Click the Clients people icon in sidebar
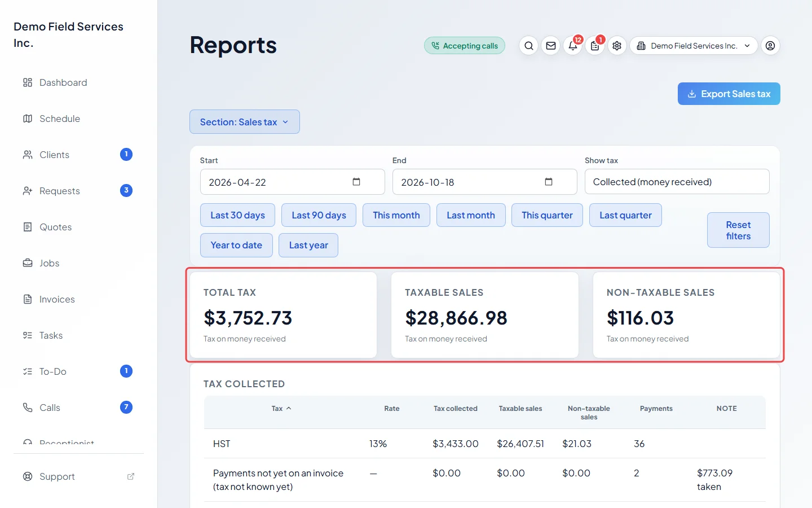This screenshot has width=812, height=508. tap(28, 155)
